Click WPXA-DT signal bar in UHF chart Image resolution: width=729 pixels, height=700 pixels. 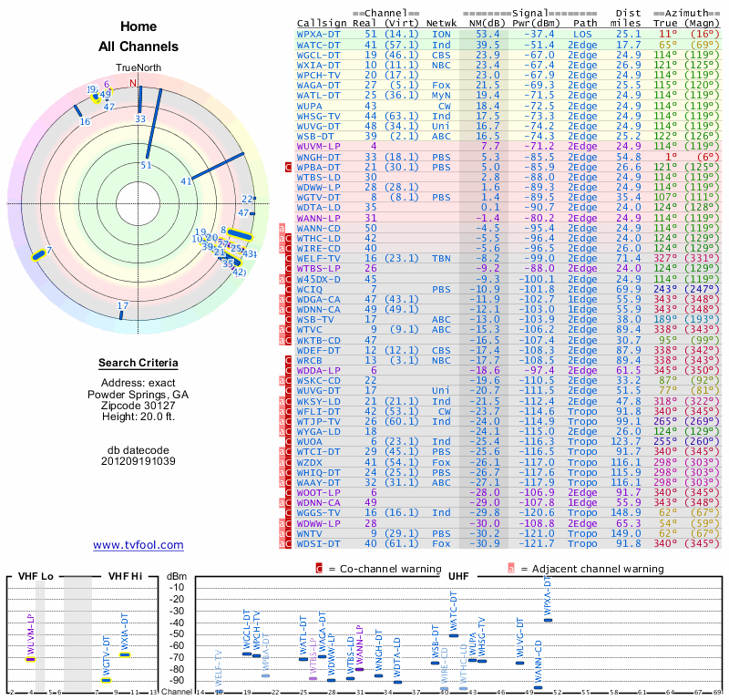(549, 620)
